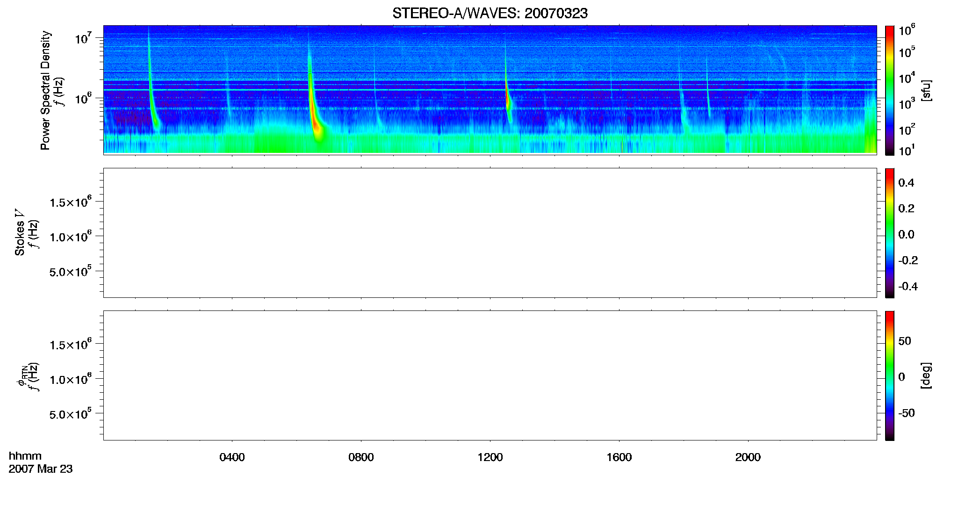Click the 1200 time axis label
980x505 pixels.
tap(490, 457)
